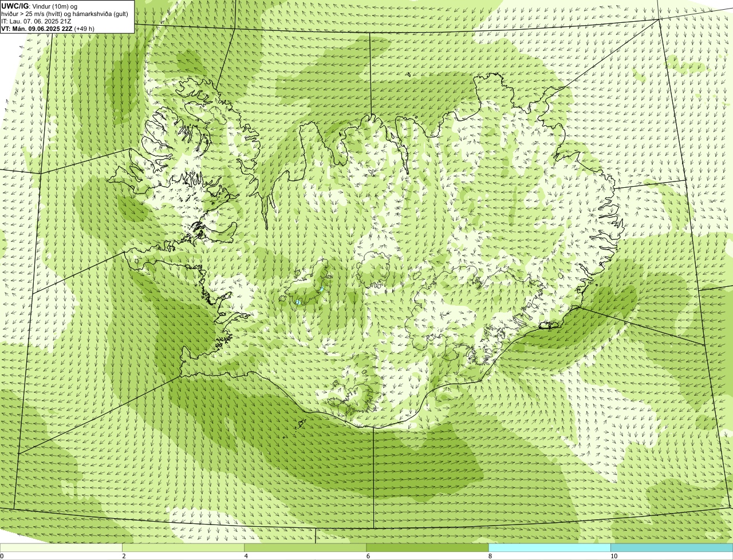Screen dimensions: 733x560
Task: Click the scale label '0'
Action: (x=2, y=556)
